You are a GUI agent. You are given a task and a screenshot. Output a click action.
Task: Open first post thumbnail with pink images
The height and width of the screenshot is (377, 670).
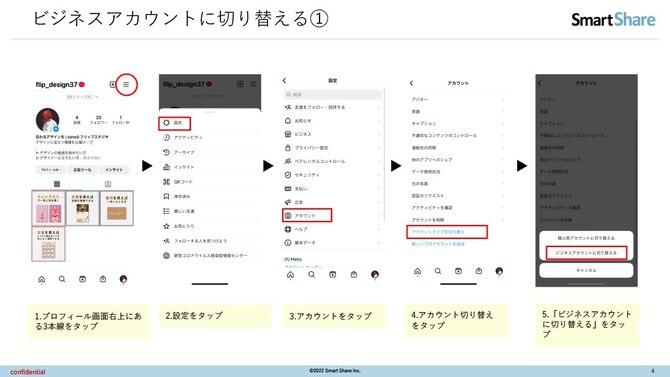48,208
